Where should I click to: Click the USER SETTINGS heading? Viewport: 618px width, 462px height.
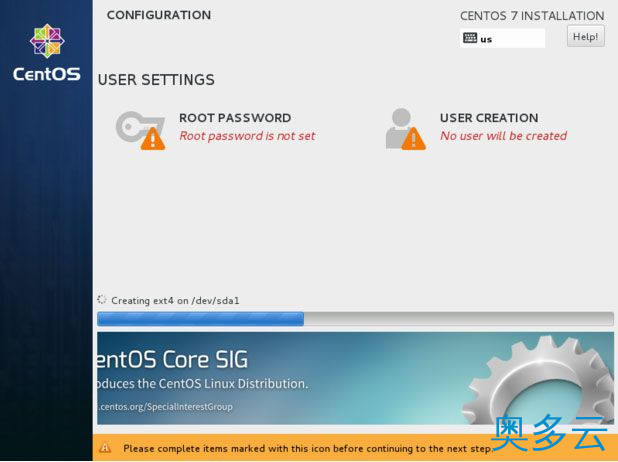pos(156,80)
